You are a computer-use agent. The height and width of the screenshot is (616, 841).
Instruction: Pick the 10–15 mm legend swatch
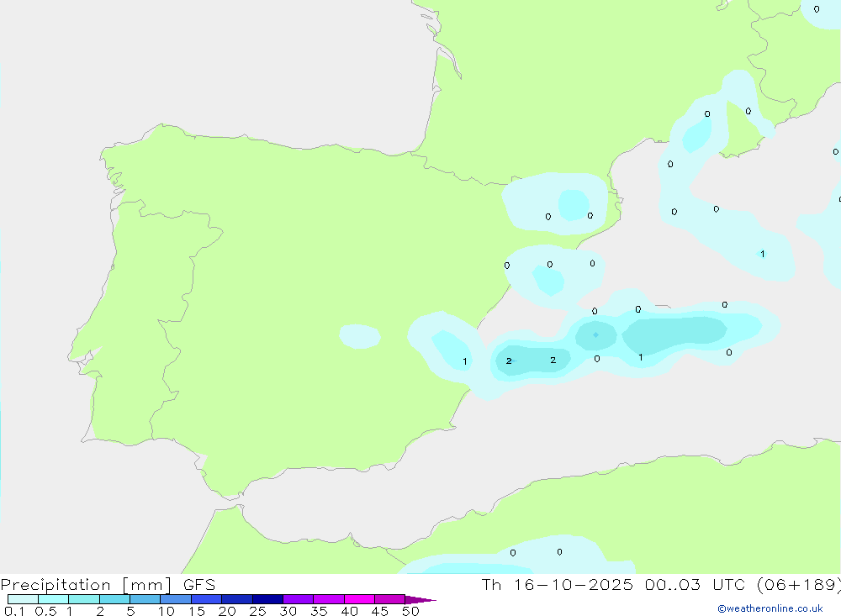pyautogui.click(x=176, y=599)
